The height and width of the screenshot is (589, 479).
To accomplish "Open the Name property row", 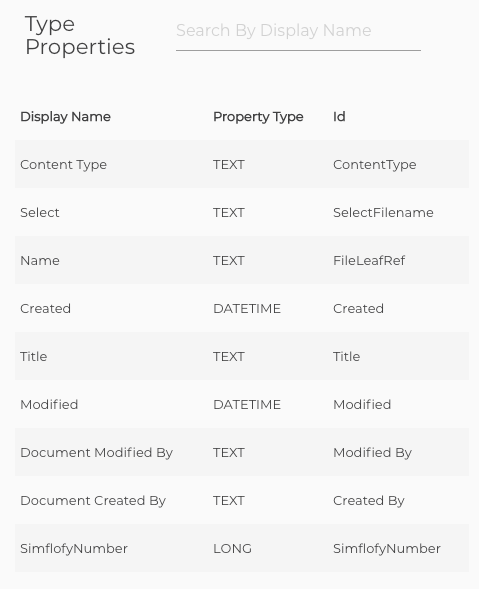I will [242, 260].
